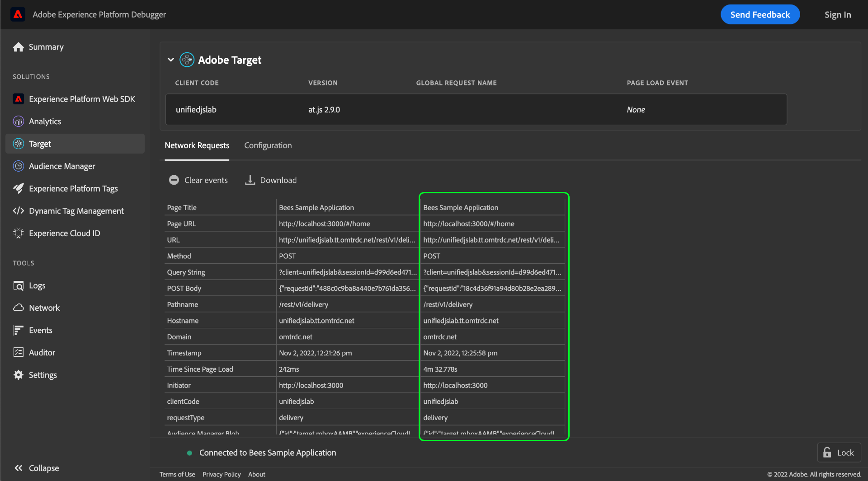
Task: Select the Network Requests tab
Action: pos(197,145)
